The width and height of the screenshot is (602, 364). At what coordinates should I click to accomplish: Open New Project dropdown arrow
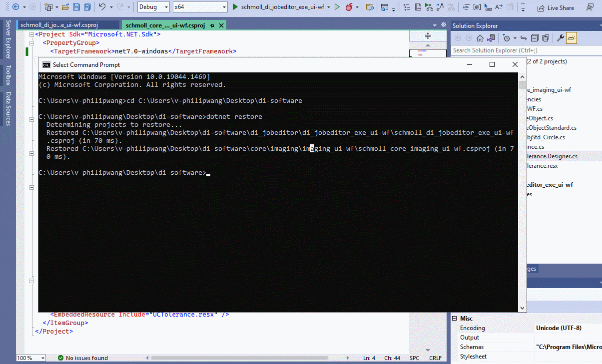click(x=56, y=7)
